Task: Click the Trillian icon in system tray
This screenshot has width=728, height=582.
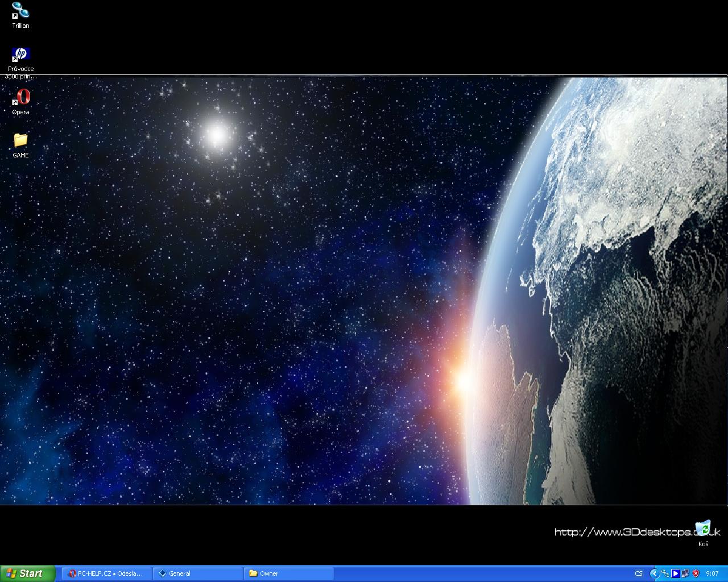Action: click(x=665, y=573)
